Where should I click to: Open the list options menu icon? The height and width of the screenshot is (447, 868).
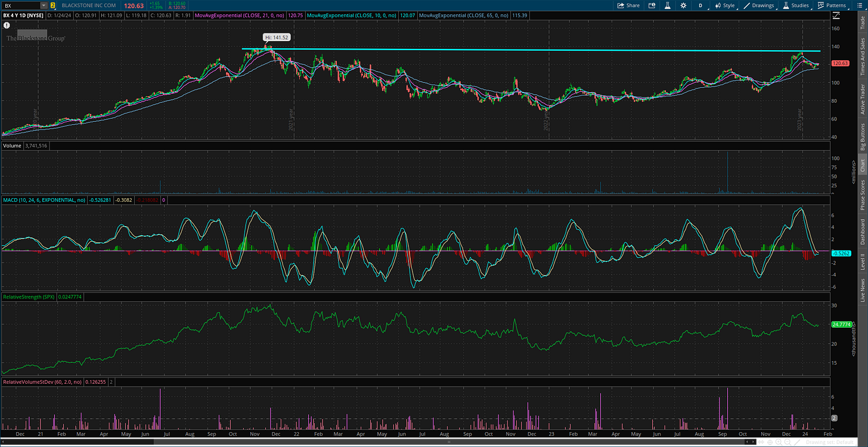(860, 5)
